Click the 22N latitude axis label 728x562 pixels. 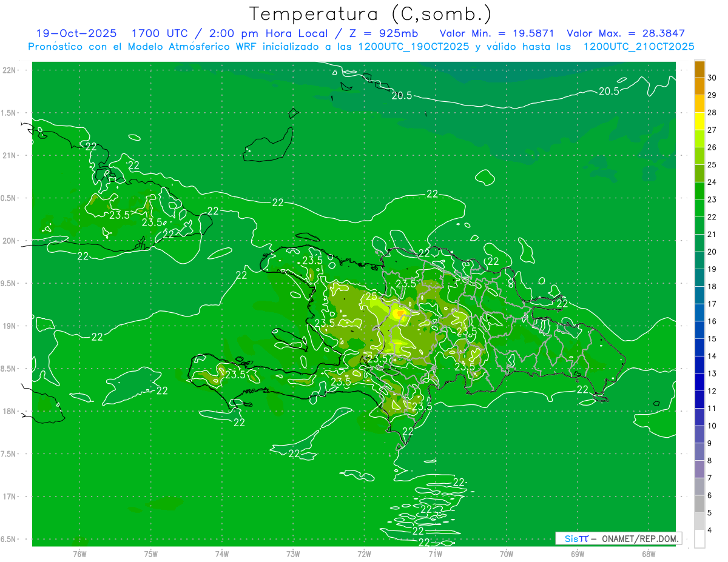(x=10, y=70)
